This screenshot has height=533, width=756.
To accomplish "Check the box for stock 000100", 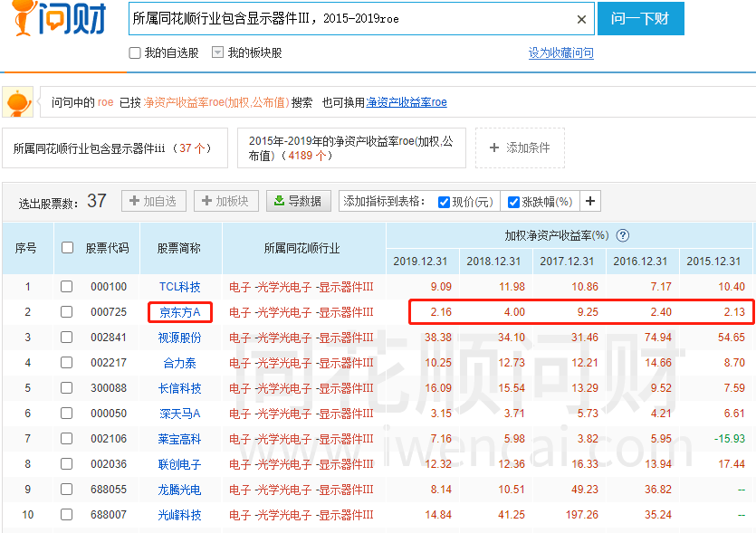I will [x=66, y=287].
